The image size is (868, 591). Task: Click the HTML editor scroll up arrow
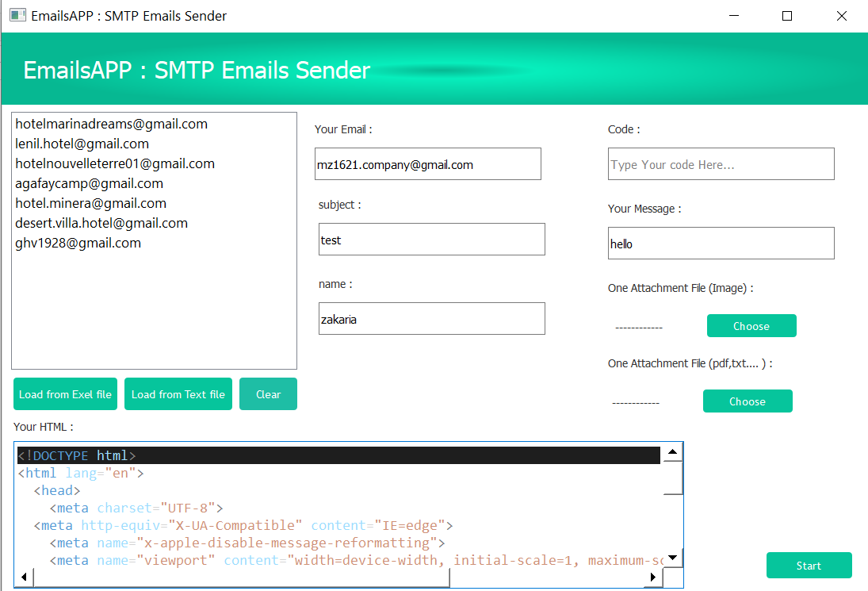(672, 452)
